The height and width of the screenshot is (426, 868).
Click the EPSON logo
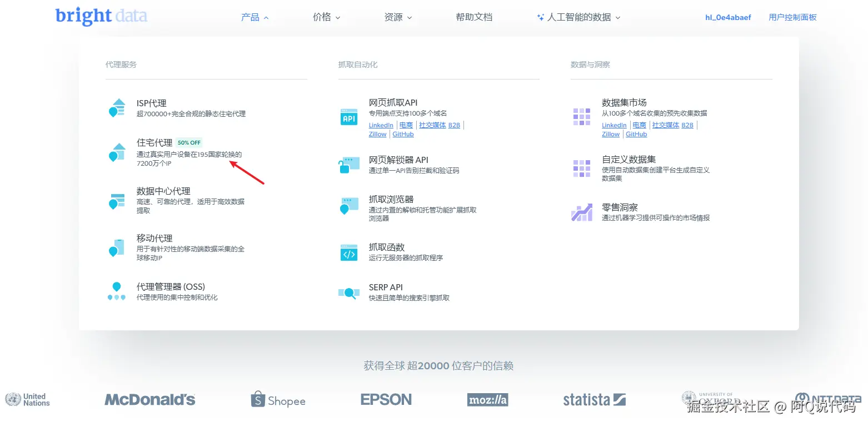[386, 399]
